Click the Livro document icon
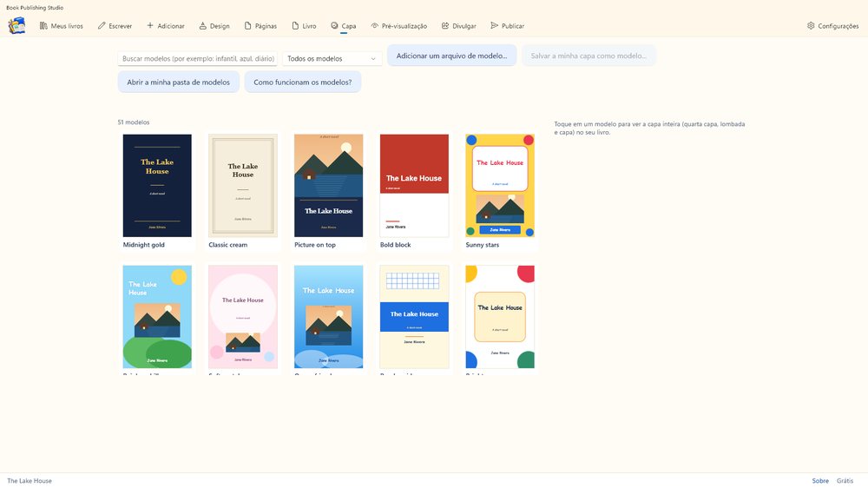868x488 pixels. [x=296, y=25]
